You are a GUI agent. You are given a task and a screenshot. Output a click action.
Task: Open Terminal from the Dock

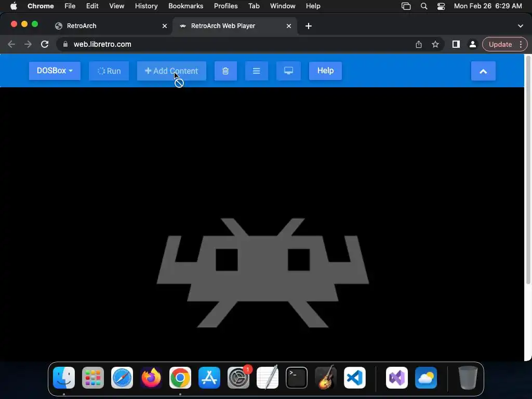click(x=297, y=378)
